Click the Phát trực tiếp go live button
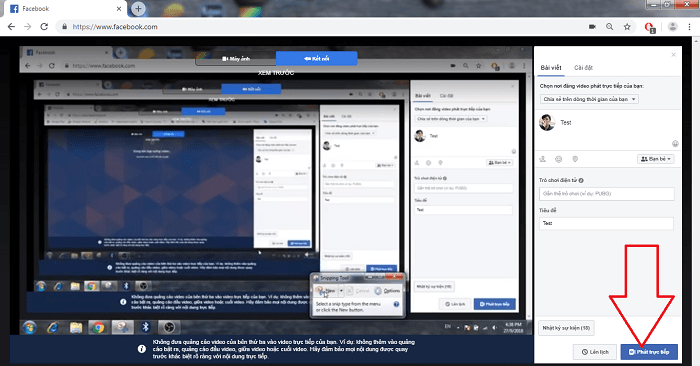The image size is (700, 366). coord(649,352)
